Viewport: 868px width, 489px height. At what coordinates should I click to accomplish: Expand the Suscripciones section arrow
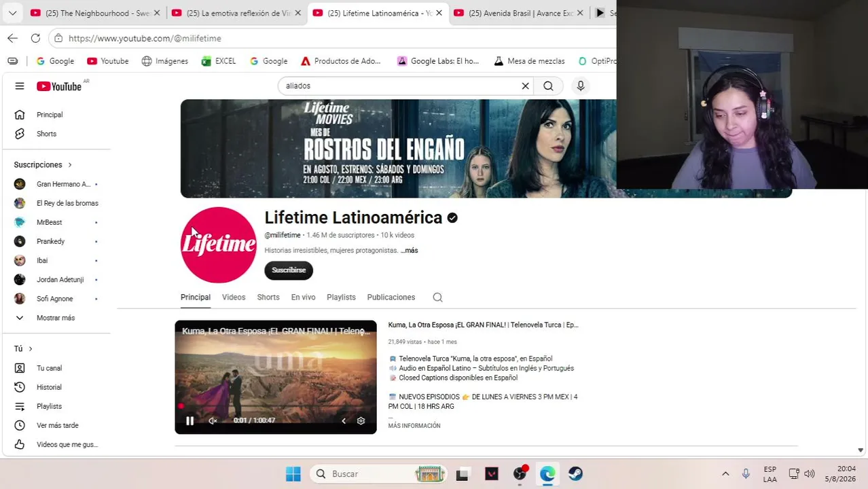[69, 165]
